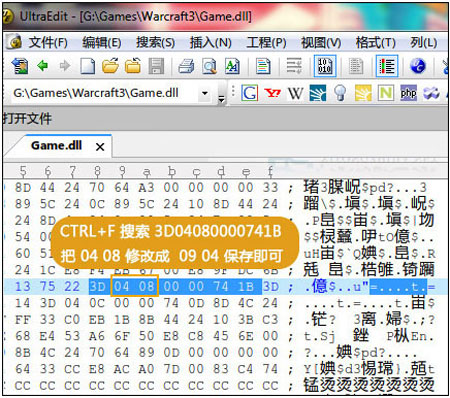The image size is (450, 398).
Task: Click byte A3 in the first hex row
Action: pos(147,187)
